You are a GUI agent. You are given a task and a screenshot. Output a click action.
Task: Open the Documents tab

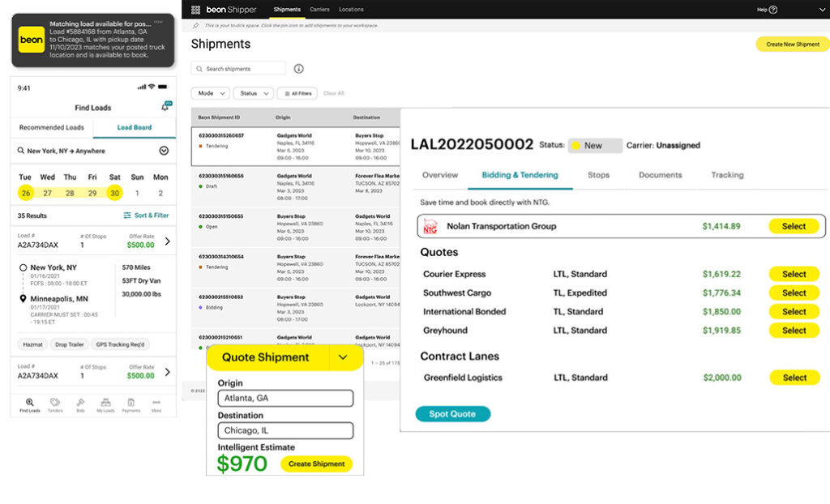click(660, 175)
